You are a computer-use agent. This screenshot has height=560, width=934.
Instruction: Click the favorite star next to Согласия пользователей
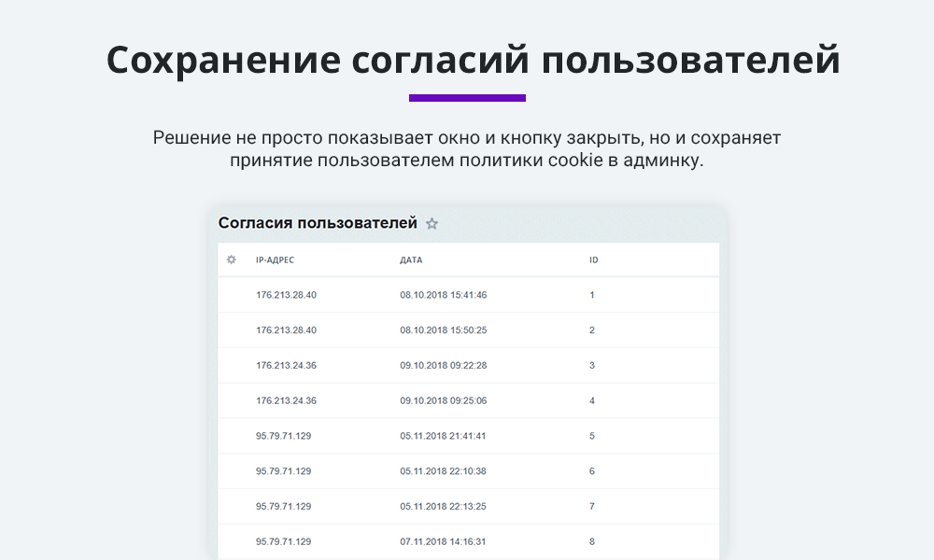432,224
